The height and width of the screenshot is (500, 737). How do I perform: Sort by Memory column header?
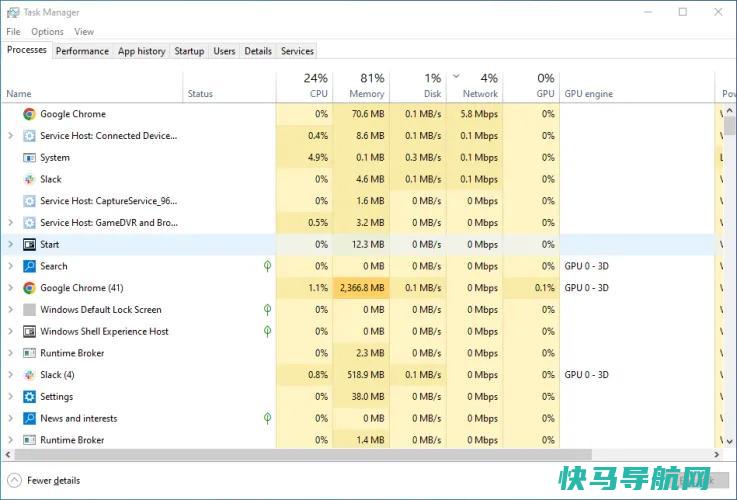pos(361,87)
